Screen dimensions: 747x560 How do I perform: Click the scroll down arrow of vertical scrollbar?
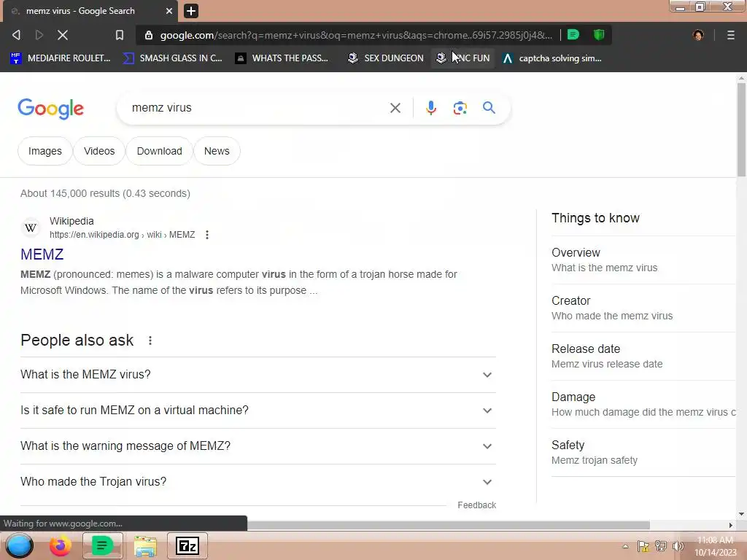point(741,514)
